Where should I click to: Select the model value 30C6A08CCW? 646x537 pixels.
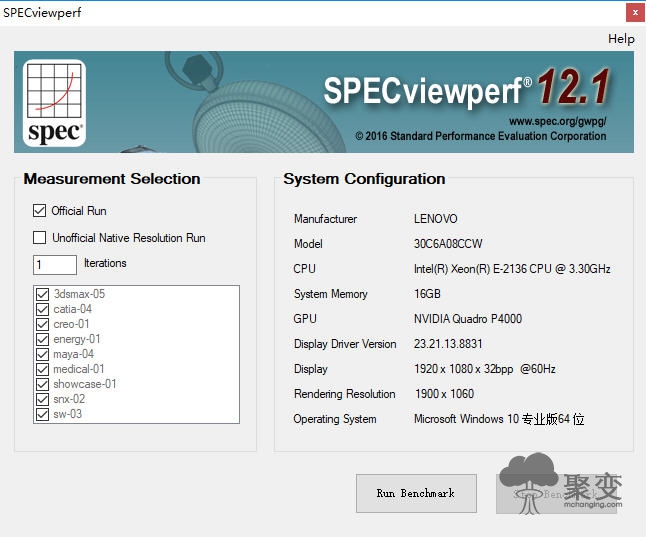point(448,244)
